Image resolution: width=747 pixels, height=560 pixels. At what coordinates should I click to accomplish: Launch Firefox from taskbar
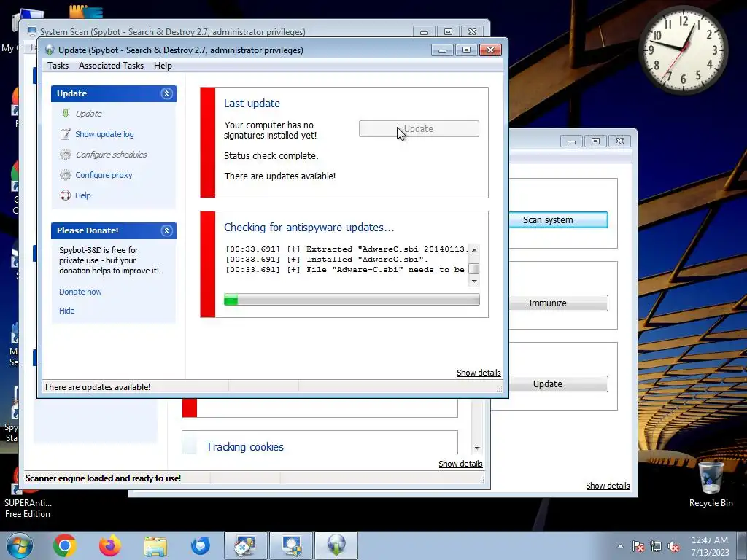click(x=110, y=545)
